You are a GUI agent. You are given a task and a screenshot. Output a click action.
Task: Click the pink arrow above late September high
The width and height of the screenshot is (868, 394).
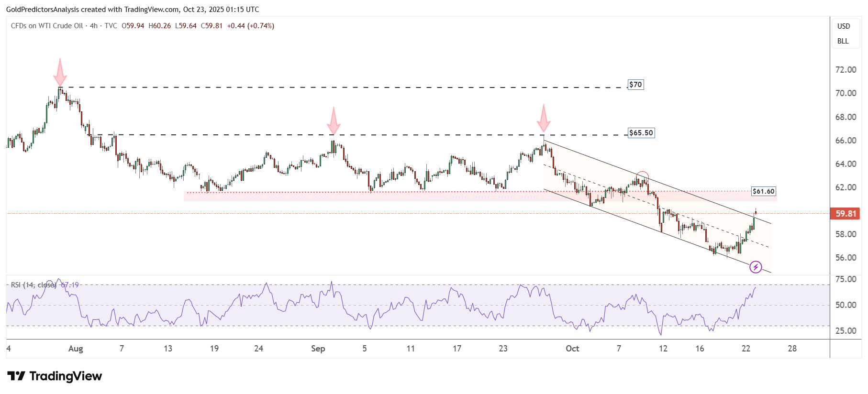click(x=544, y=118)
